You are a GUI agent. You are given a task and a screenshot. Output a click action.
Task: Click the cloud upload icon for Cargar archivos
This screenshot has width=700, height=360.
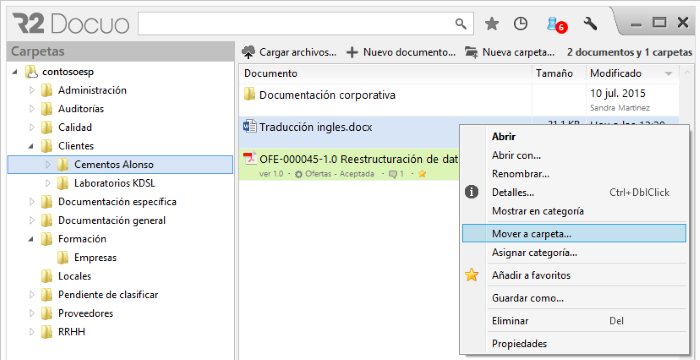point(248,53)
